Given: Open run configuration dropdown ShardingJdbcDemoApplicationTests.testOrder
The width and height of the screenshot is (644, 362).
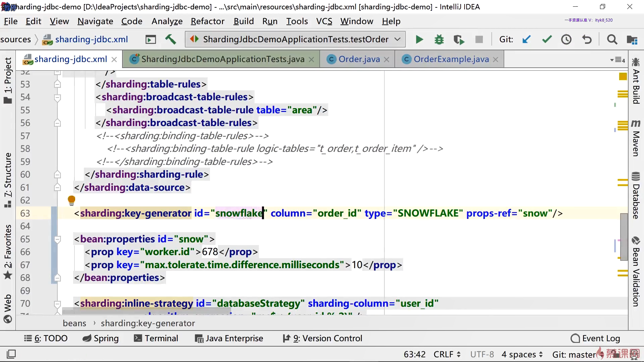Looking at the screenshot, I should point(295,40).
